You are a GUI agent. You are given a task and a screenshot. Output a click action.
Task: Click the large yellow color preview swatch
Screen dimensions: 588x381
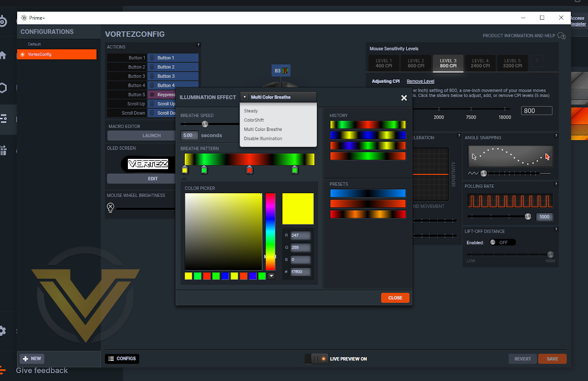298,209
